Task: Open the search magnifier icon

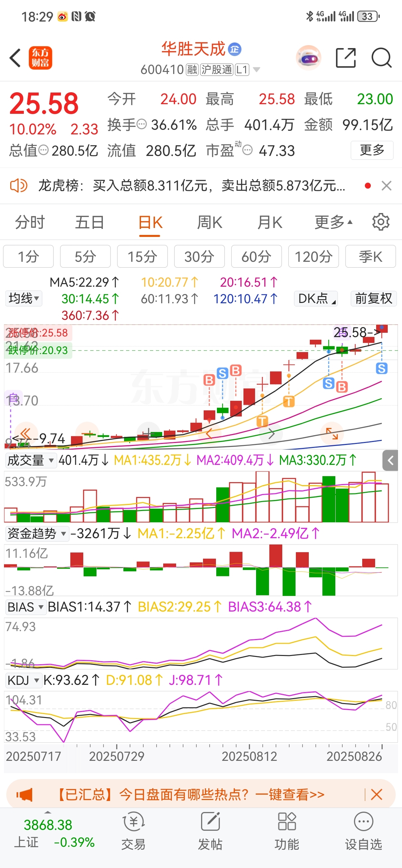Action: [381, 58]
